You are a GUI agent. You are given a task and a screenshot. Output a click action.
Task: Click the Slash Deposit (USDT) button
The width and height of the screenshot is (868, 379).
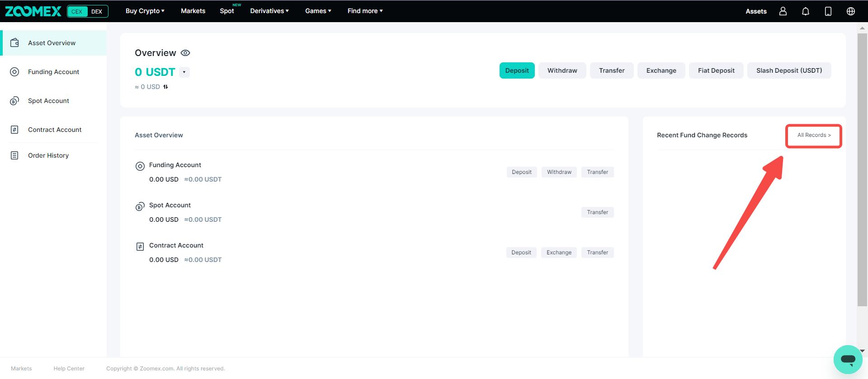pos(789,70)
